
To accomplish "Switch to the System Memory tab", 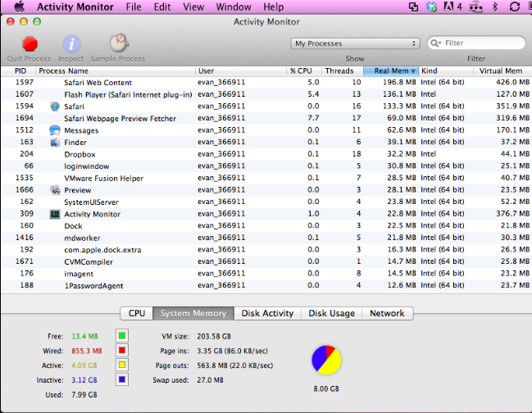I will click(193, 313).
